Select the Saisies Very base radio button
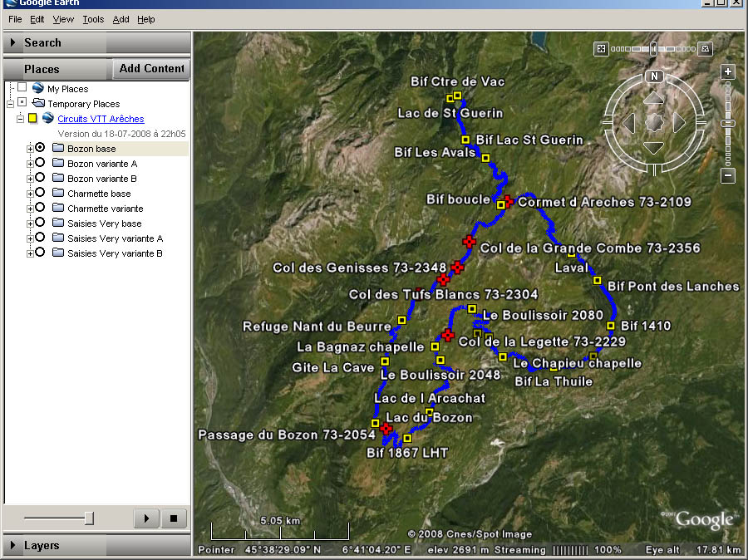 (x=40, y=222)
